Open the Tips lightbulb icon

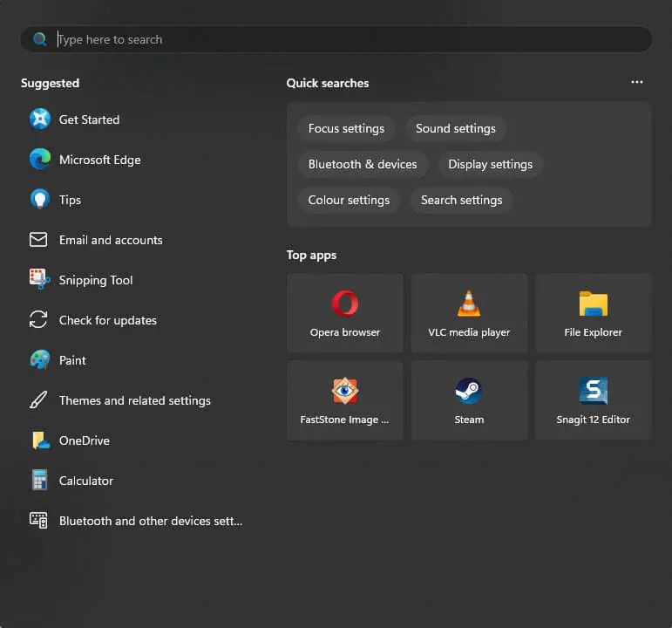pos(40,199)
